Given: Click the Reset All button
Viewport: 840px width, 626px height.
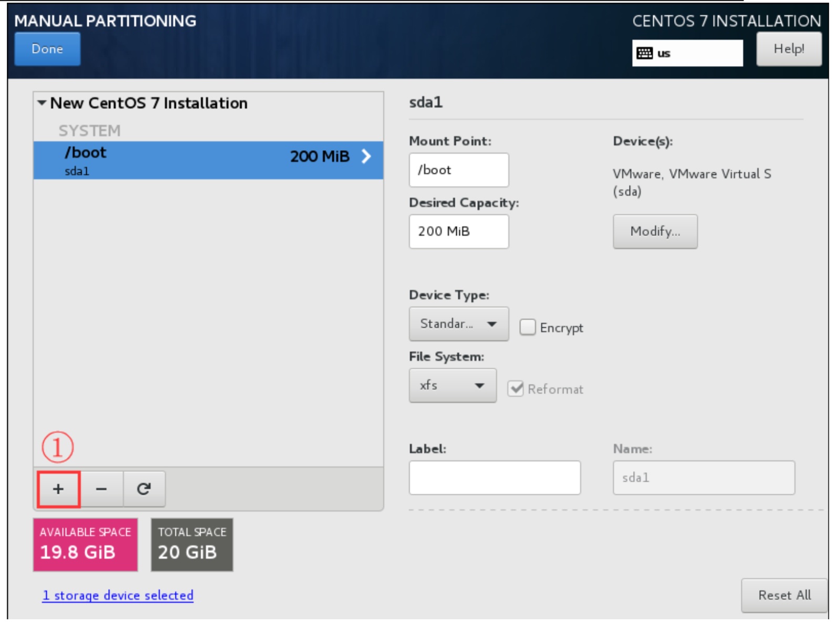Looking at the screenshot, I should pyautogui.click(x=784, y=595).
